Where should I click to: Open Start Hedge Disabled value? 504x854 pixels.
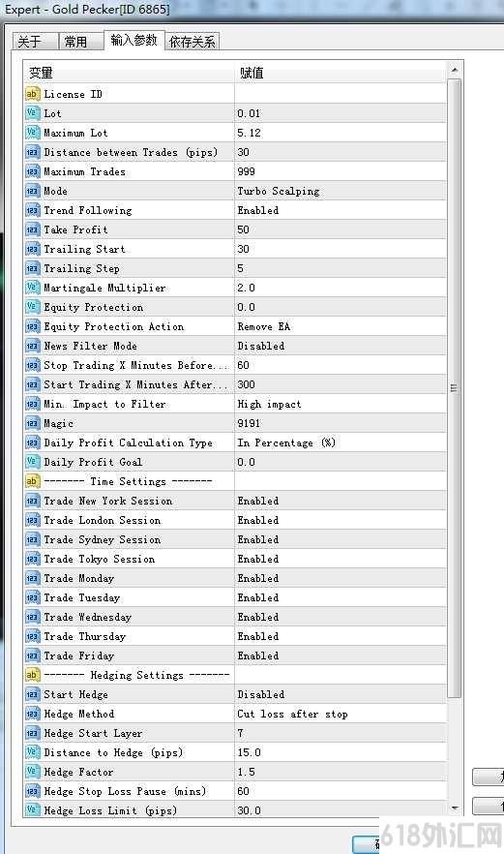click(261, 694)
